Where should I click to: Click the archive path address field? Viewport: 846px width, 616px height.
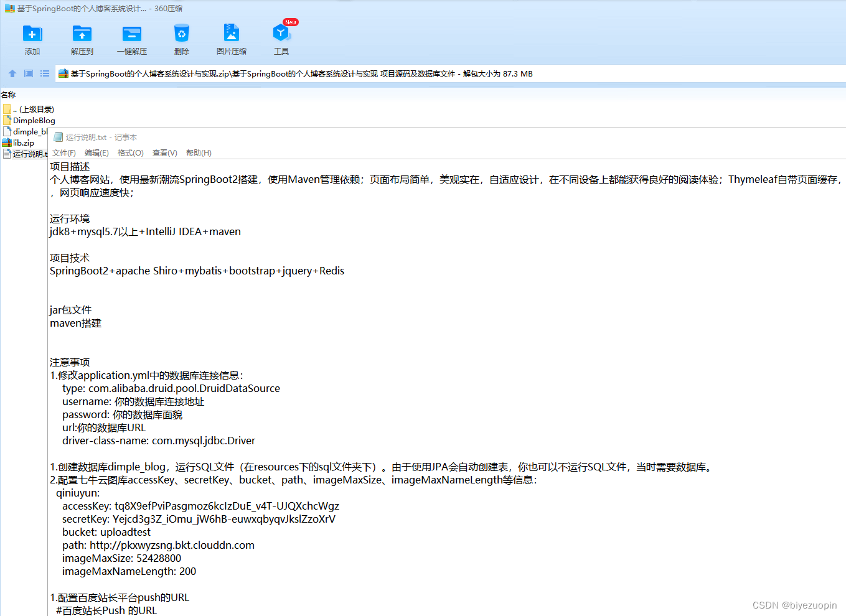(x=450, y=73)
